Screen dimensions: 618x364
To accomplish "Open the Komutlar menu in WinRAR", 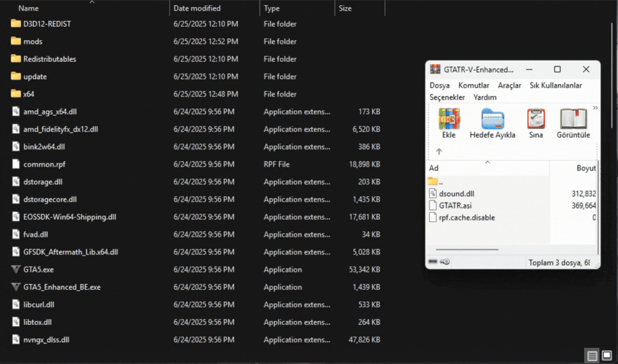I will point(474,85).
